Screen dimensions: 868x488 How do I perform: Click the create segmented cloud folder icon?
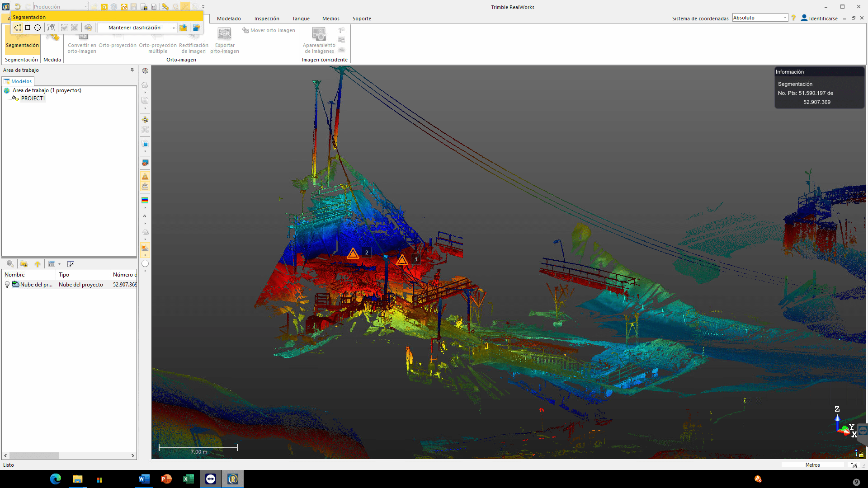183,28
